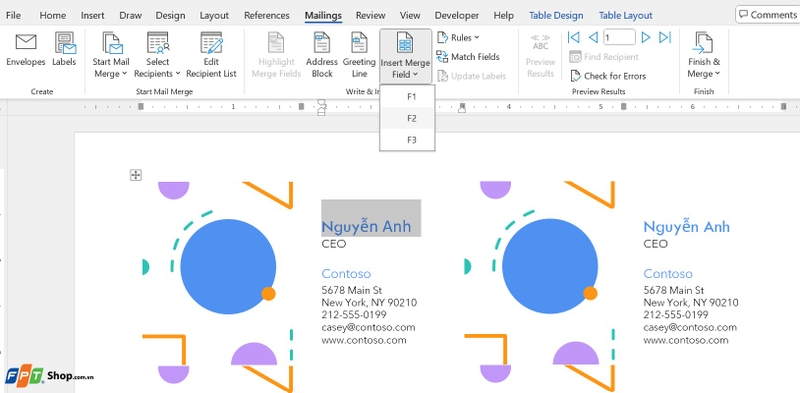Click the Comments button
Screen dimensions: 800x393
click(x=767, y=14)
